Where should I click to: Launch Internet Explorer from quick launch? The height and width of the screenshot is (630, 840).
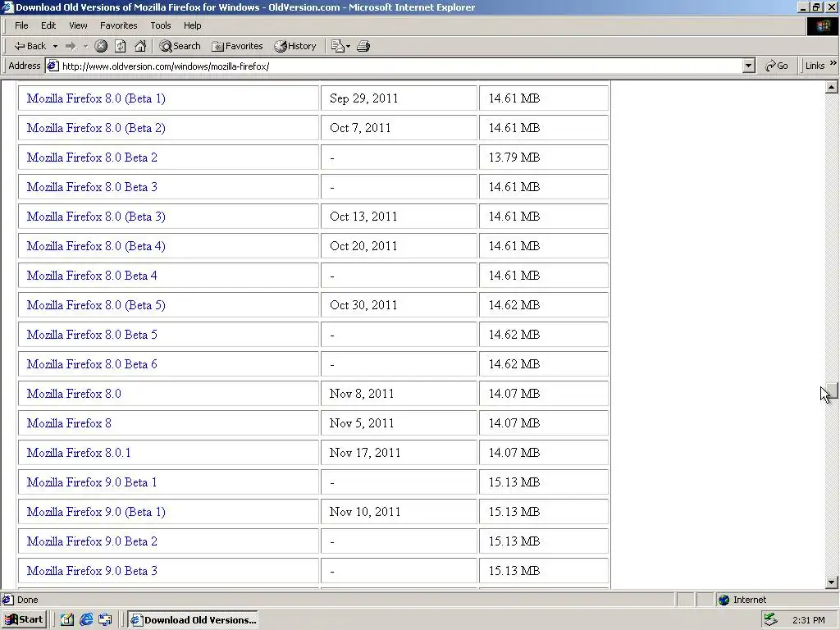86,620
